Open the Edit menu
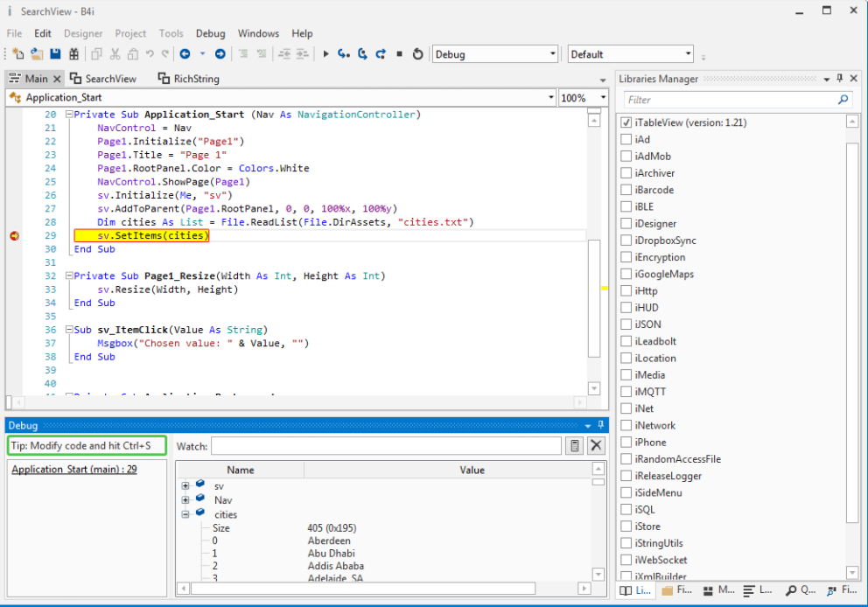This screenshot has height=607, width=868. 43,33
